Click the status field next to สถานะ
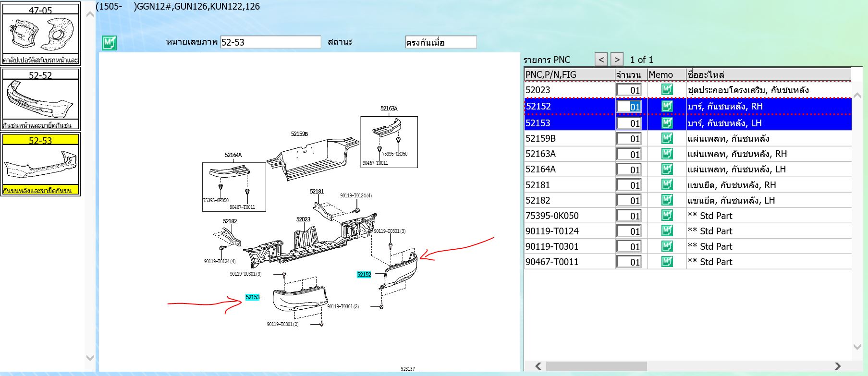Screen dimensions: 868x376 440,42
